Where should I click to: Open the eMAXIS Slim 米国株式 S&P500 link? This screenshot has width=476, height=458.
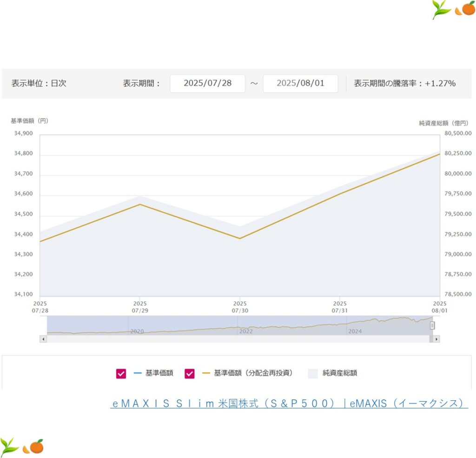[289, 403]
